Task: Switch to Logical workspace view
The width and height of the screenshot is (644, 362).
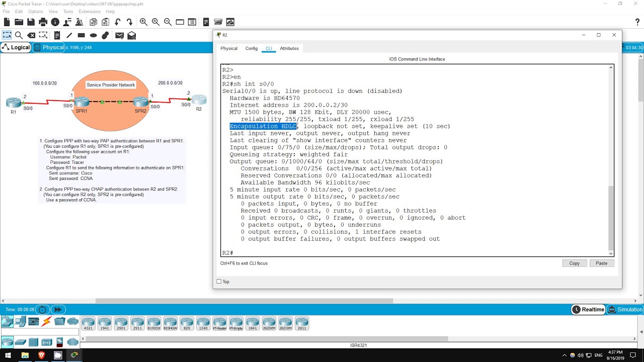Action: tap(16, 47)
